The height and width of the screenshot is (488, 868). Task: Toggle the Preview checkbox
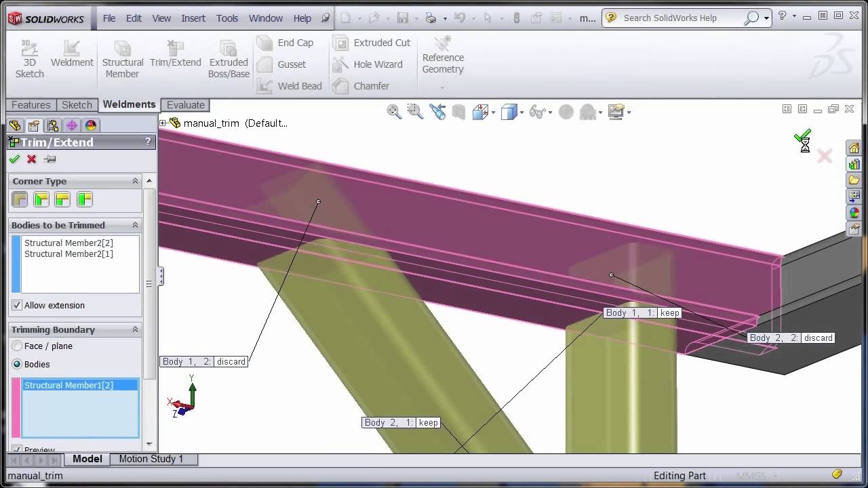tap(17, 449)
